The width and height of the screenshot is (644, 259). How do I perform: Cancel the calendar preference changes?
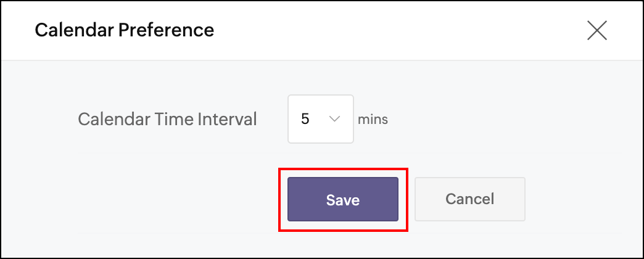tap(469, 199)
